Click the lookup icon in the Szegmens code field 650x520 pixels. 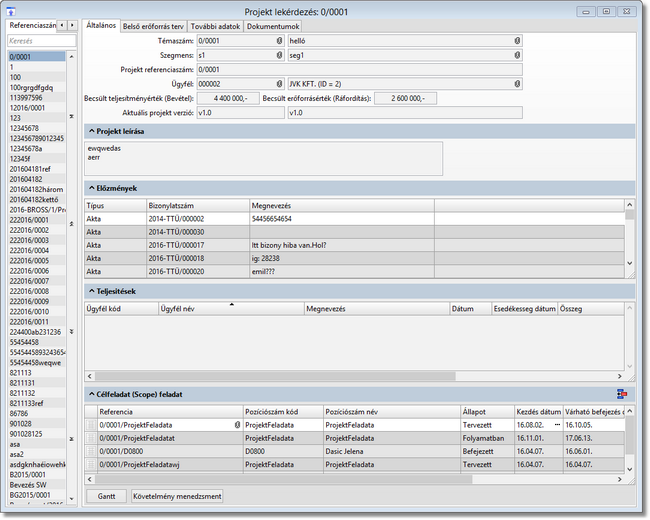(x=279, y=55)
